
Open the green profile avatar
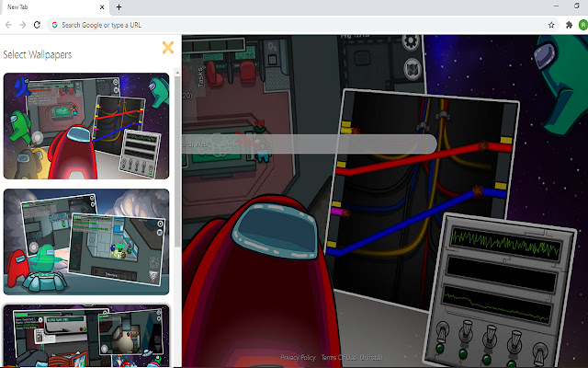point(583,25)
